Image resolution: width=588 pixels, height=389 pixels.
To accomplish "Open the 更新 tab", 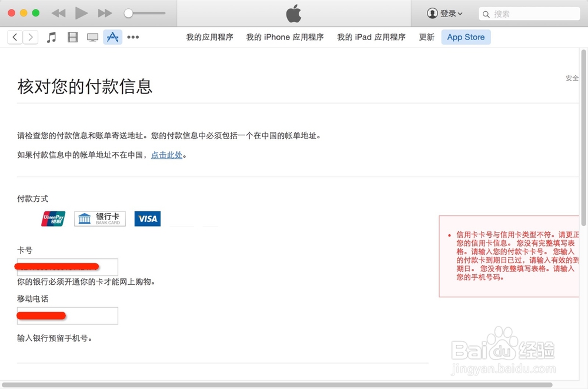I will [x=426, y=36].
